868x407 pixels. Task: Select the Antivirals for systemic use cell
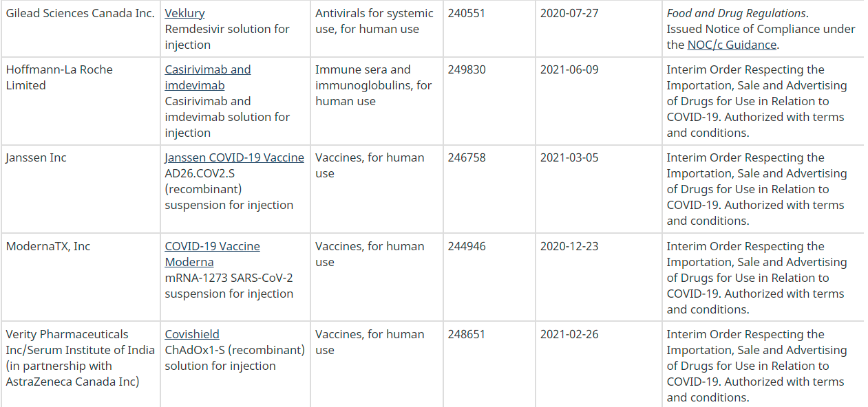click(374, 21)
